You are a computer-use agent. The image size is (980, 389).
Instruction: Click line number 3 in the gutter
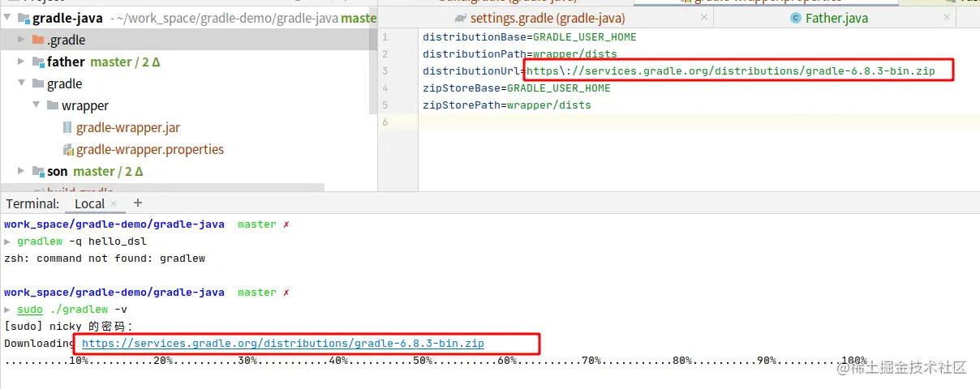point(385,71)
